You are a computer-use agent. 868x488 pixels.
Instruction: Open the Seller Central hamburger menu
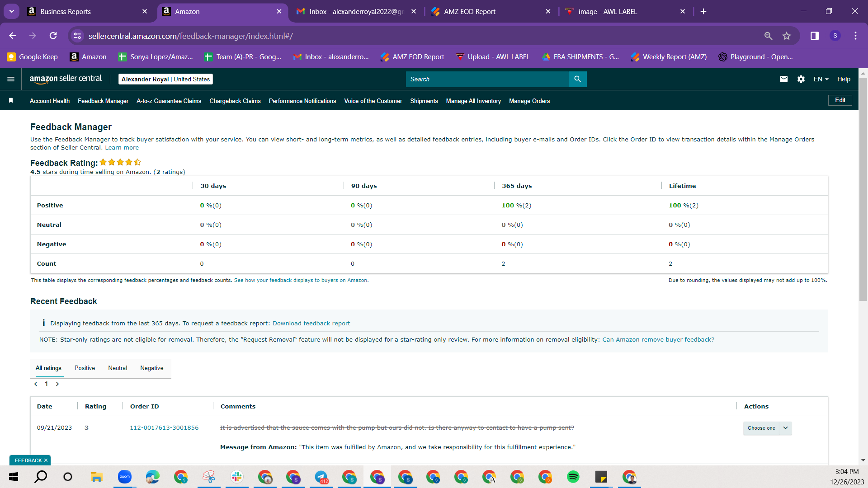(11, 79)
